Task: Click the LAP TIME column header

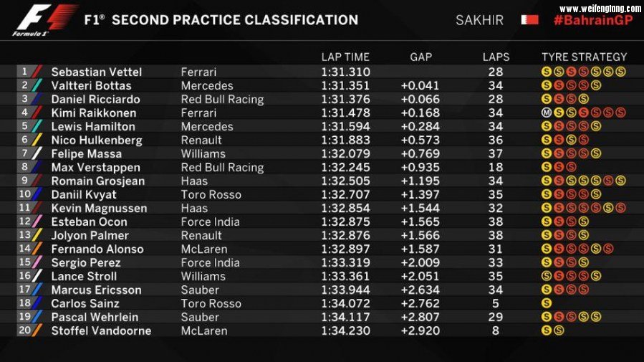Action: (345, 57)
